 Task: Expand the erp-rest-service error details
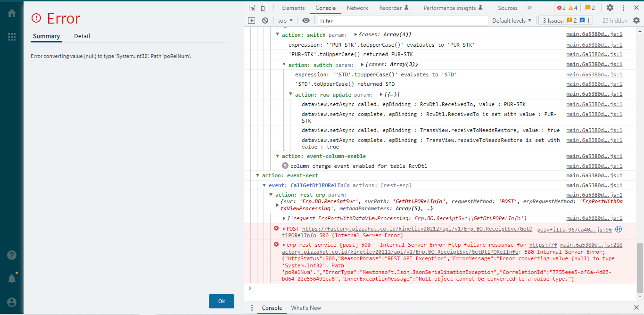click(284, 245)
